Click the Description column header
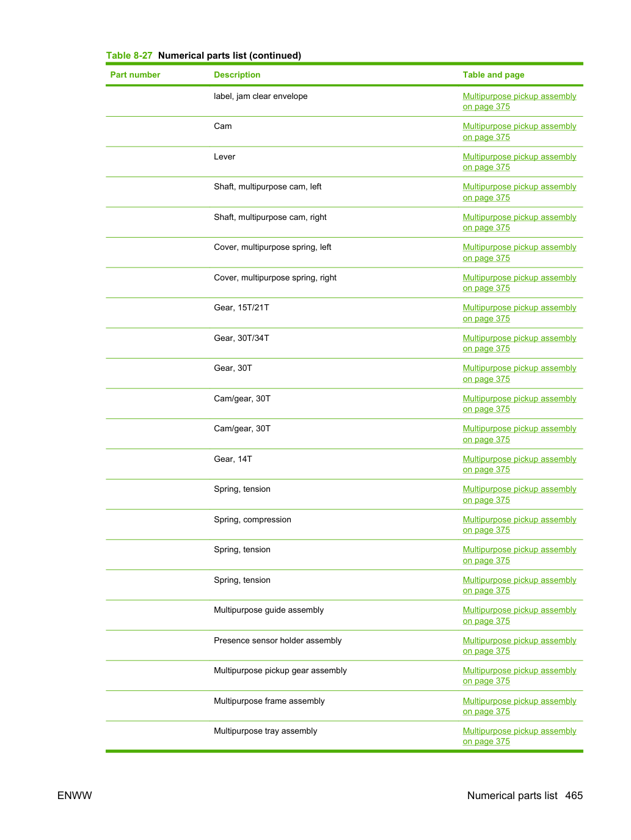The image size is (631, 840). click(x=237, y=75)
